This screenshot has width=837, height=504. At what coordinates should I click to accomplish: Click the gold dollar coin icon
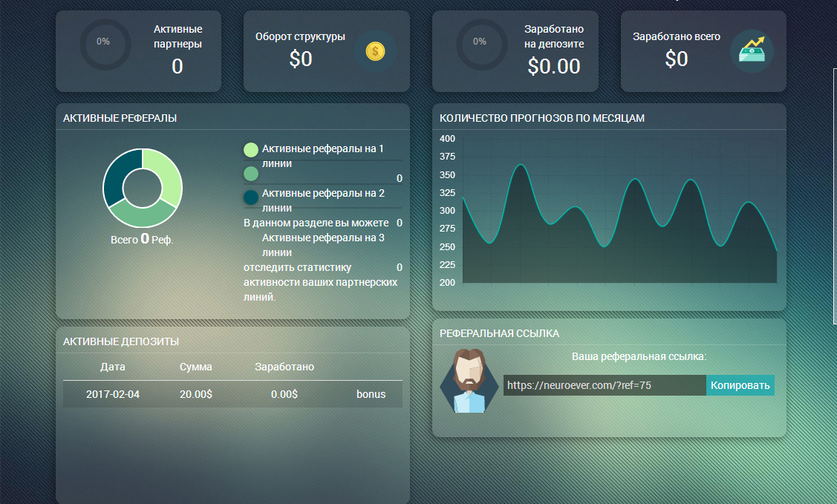click(375, 51)
